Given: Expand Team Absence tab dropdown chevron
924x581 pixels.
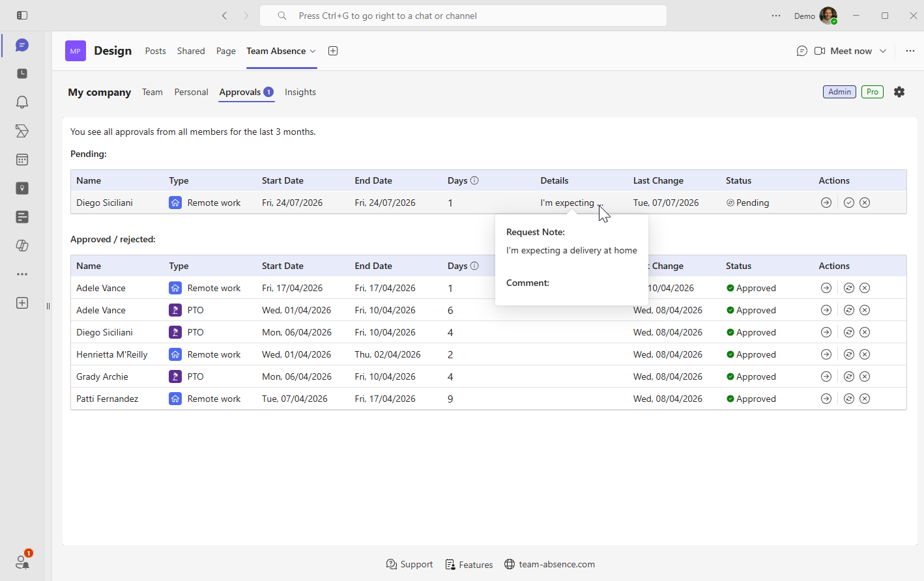Looking at the screenshot, I should tap(313, 51).
